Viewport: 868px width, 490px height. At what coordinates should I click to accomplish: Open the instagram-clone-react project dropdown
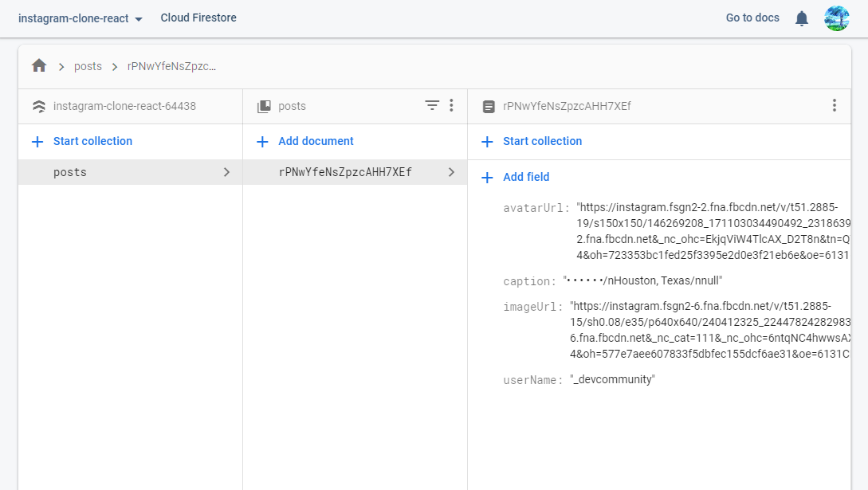tap(81, 18)
